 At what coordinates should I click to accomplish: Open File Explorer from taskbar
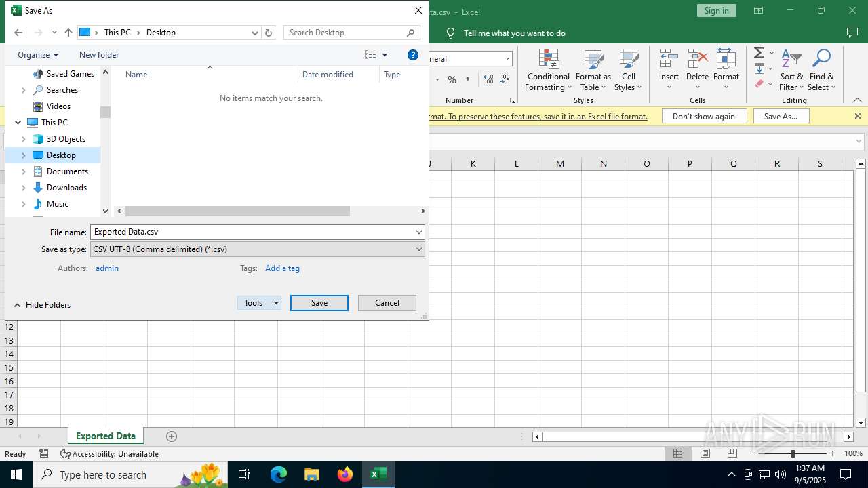312,474
